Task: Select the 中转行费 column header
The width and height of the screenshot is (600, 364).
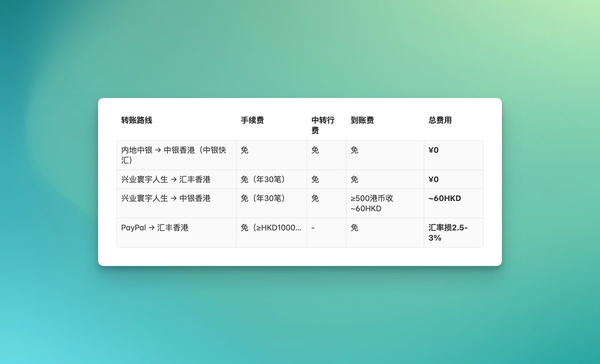Action: click(323, 125)
